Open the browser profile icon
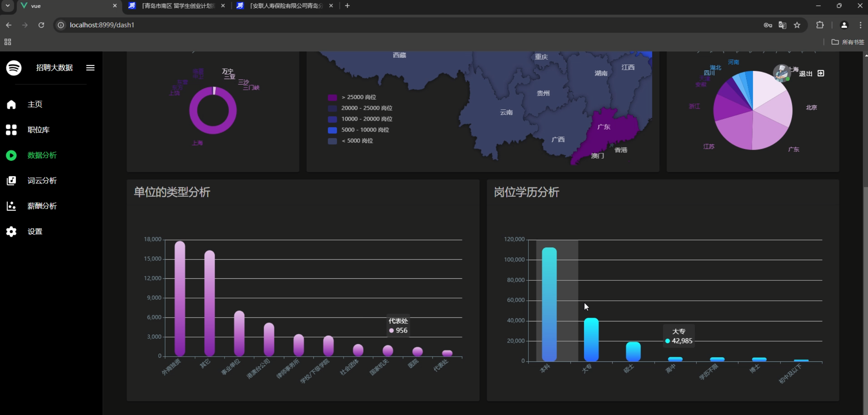868x415 pixels. [x=844, y=25]
